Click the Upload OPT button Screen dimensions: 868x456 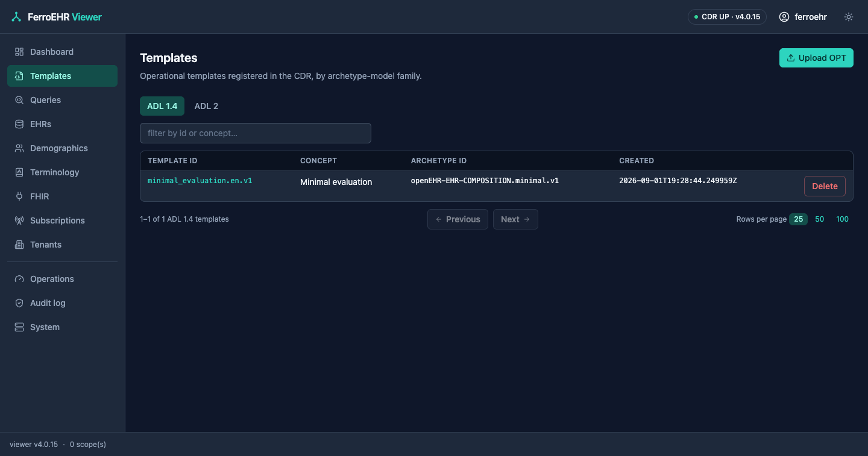(816, 58)
